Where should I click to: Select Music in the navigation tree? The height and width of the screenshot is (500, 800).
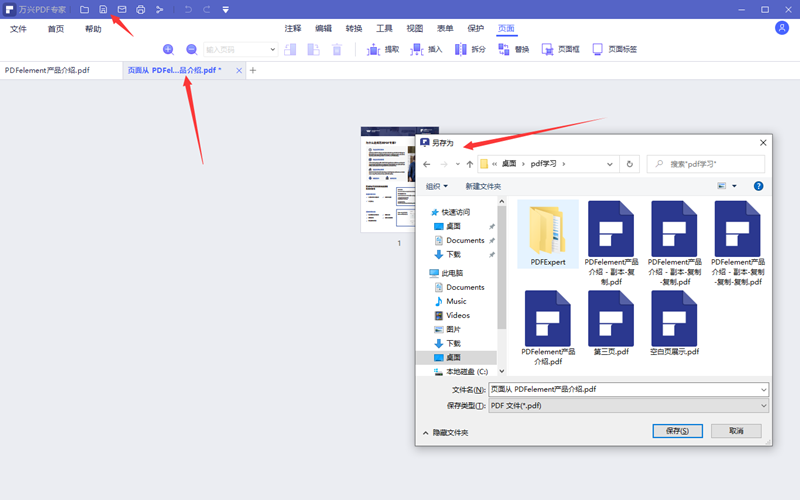tap(456, 301)
